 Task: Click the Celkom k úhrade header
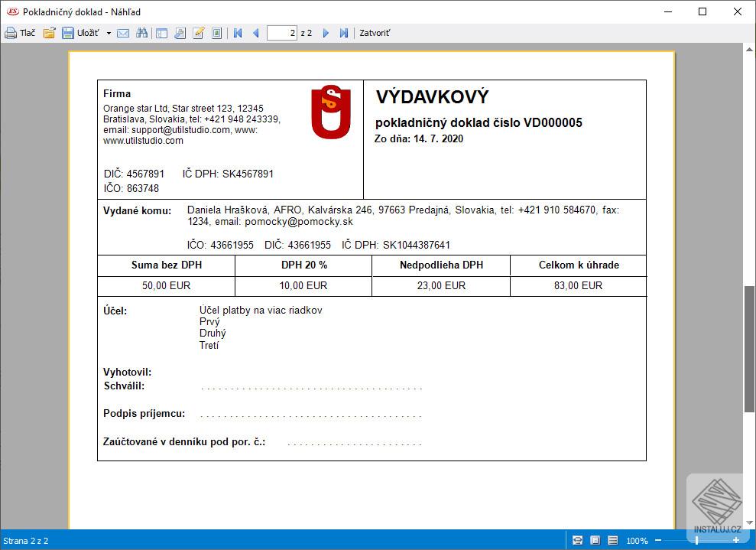click(x=579, y=265)
